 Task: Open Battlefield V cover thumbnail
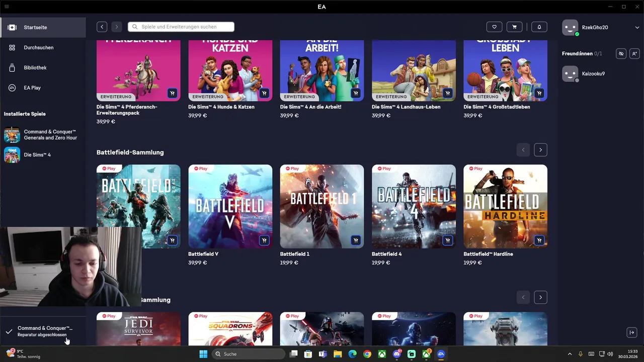coord(230,206)
